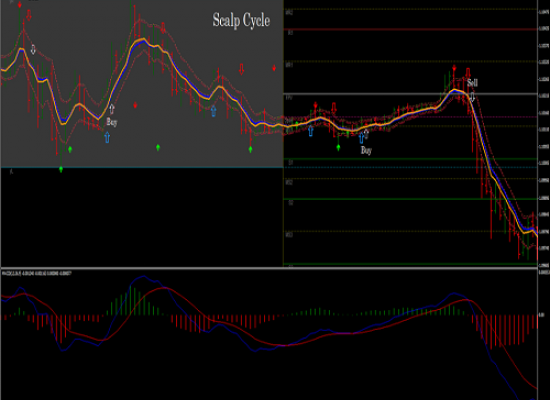Click the blue up arrow beside the black-panel Buy label

(361, 138)
